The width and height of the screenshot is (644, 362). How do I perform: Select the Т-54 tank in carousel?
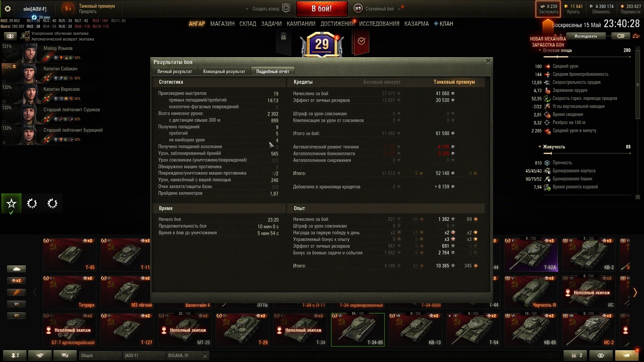click(473, 329)
